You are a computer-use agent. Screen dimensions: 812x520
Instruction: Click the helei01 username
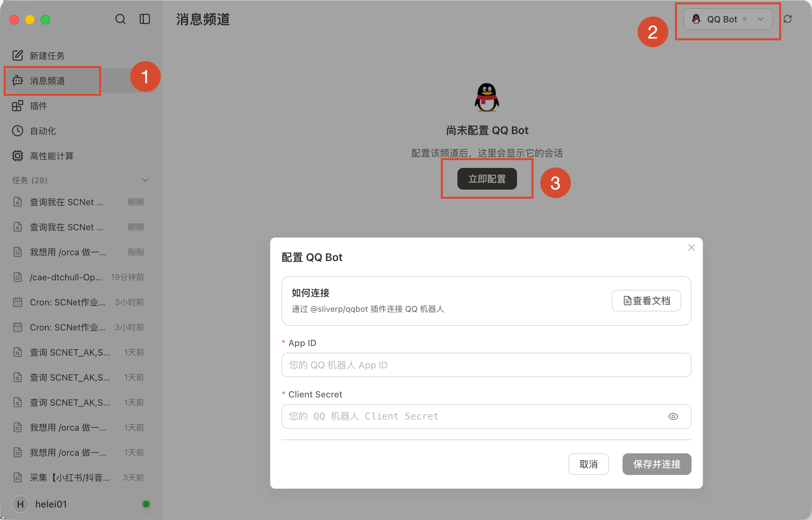point(51,504)
